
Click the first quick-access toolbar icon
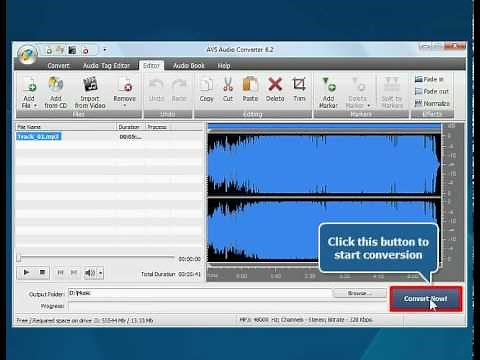(49, 51)
